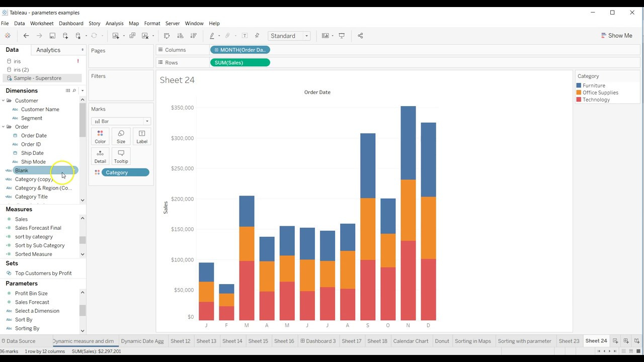Open the Analysis menu
The width and height of the screenshot is (644, 362).
coord(114,23)
